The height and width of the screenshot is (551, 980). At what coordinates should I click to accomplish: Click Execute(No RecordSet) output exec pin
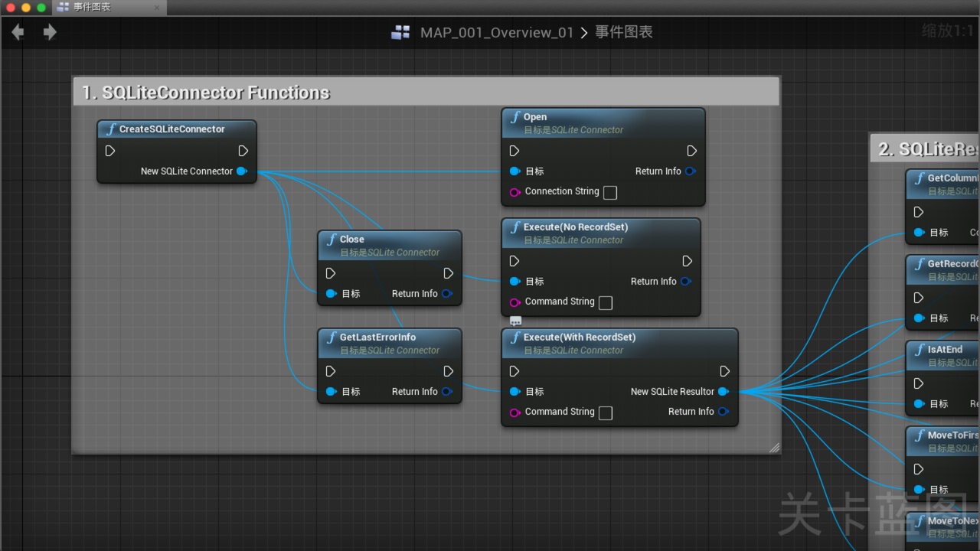tap(687, 261)
